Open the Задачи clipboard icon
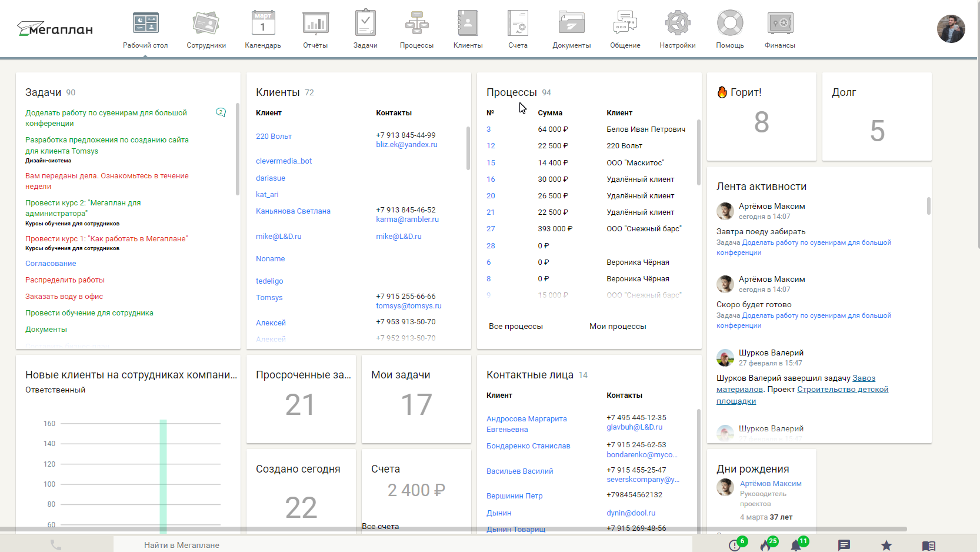This screenshot has width=980, height=552. 365,24
